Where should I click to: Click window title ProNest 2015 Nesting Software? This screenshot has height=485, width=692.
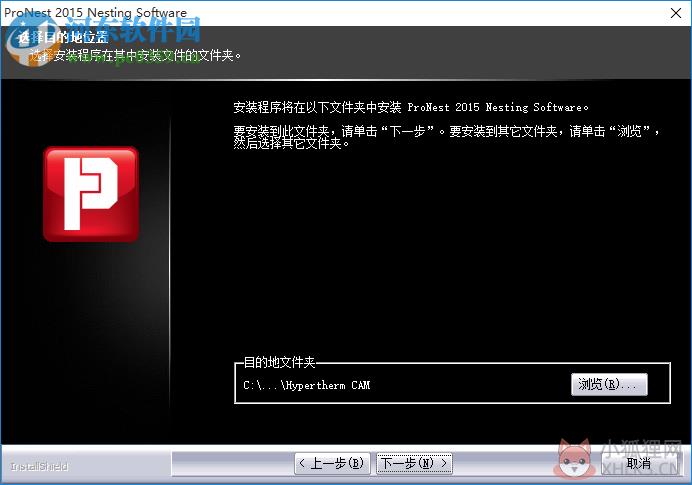coord(95,12)
